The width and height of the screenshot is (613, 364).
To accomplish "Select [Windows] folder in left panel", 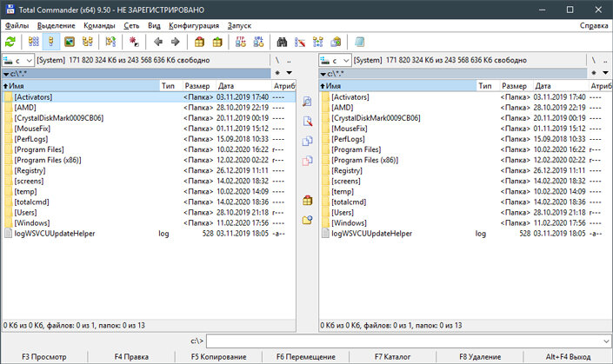I will click(149, 223).
